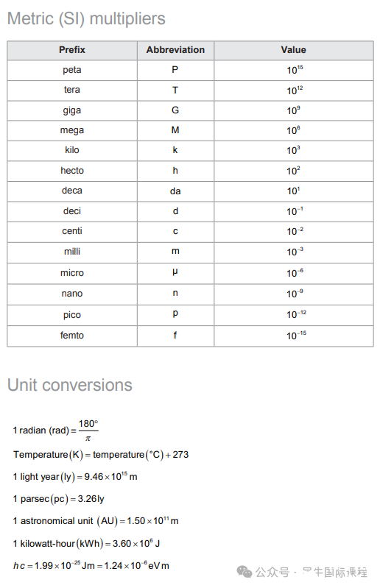
Task: Select the 'femto' prefix cell
Action: pos(72,336)
